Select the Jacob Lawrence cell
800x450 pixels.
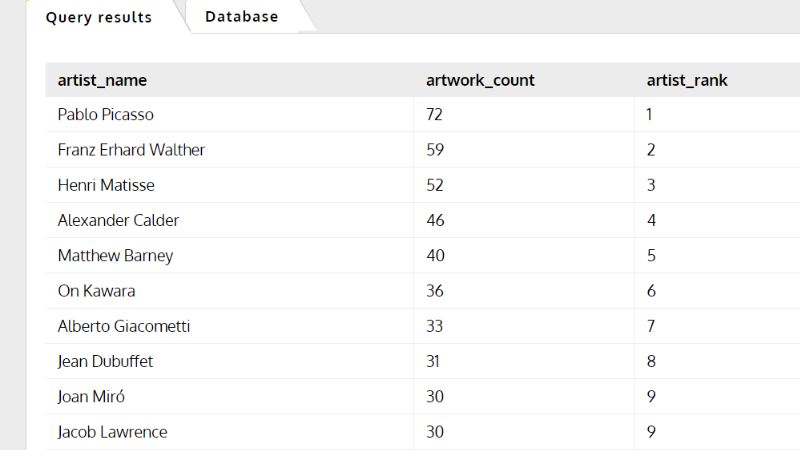click(112, 432)
